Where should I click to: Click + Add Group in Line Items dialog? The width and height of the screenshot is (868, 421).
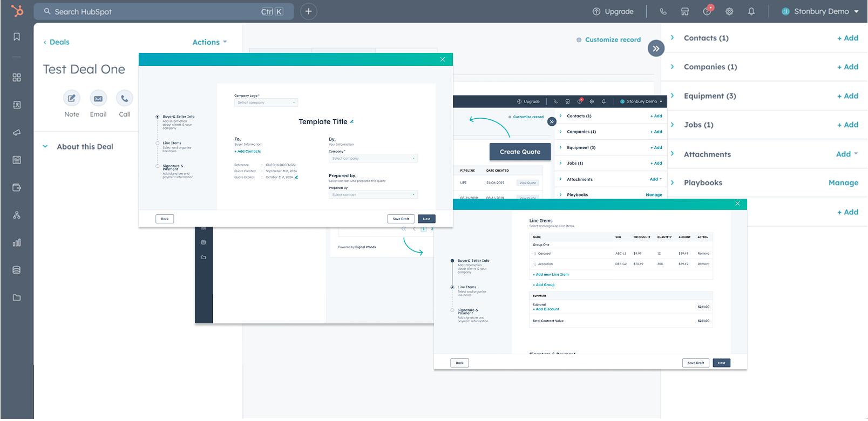point(544,285)
